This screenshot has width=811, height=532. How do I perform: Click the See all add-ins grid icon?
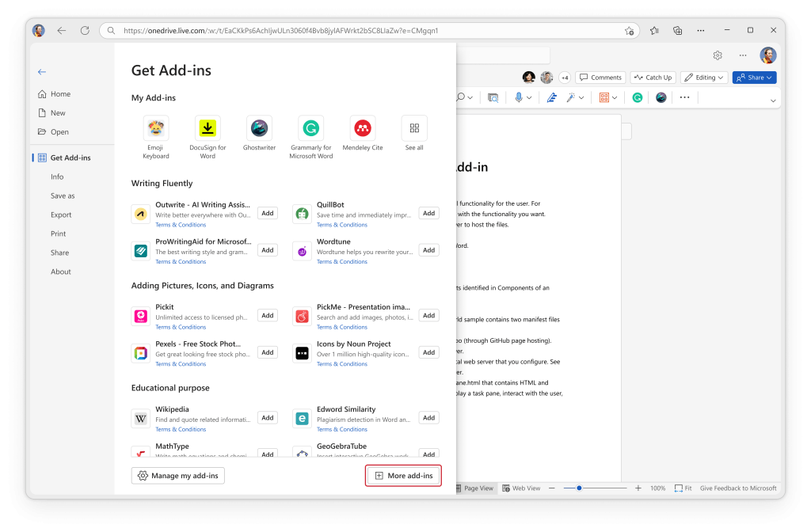pyautogui.click(x=414, y=128)
